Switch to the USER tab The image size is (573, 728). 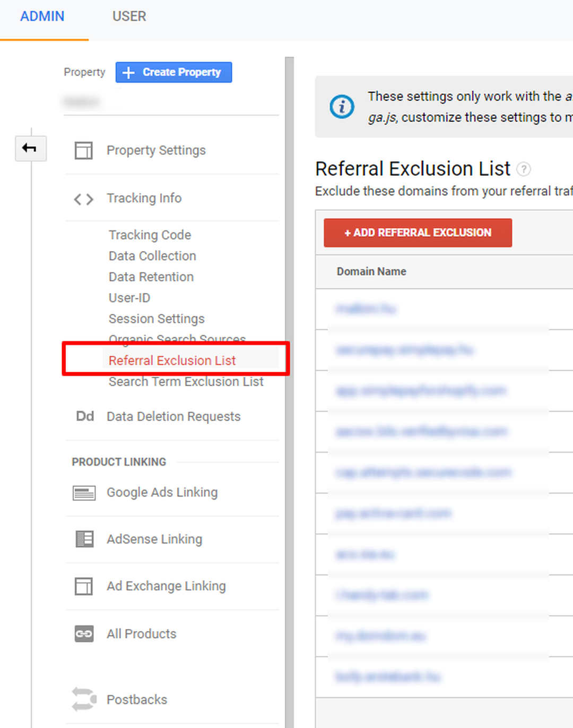point(129,16)
